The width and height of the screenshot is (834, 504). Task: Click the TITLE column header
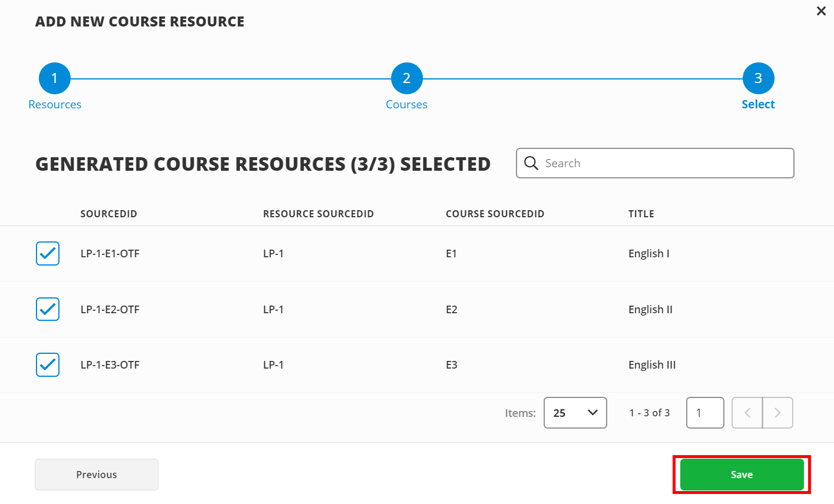point(641,214)
